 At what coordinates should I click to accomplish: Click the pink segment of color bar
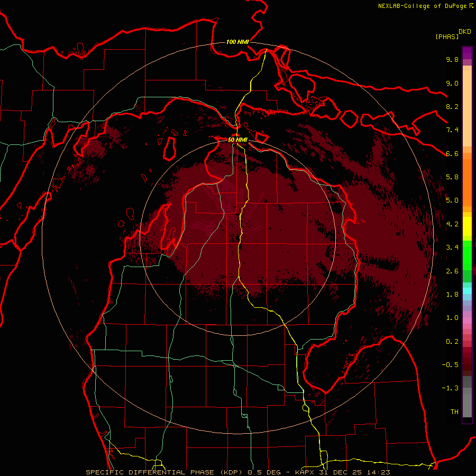click(467, 320)
